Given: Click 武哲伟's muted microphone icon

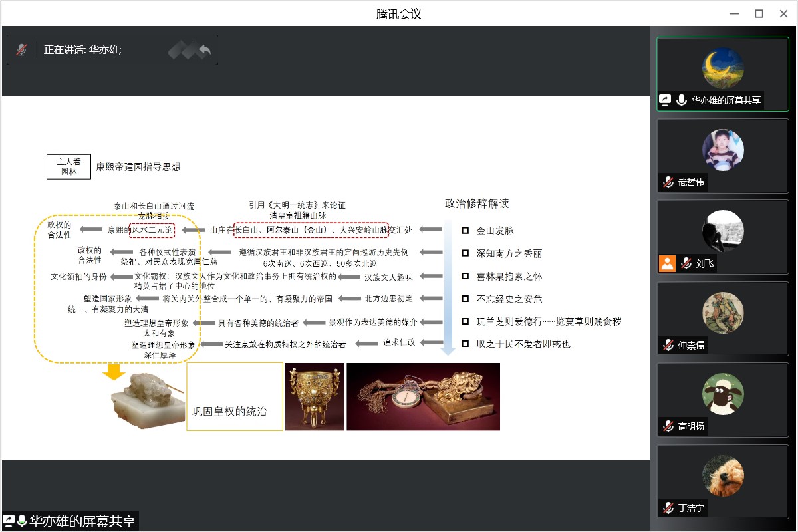Looking at the screenshot, I should tap(668, 182).
